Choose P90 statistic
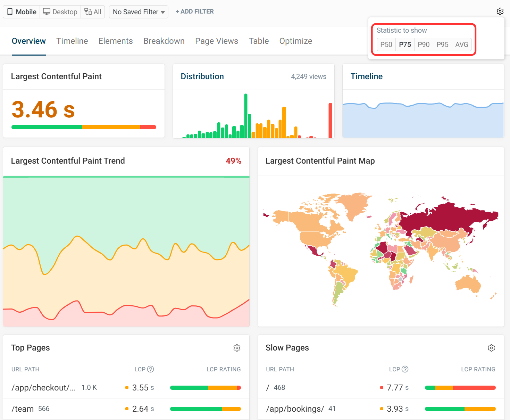Screen dimensions: 510x420 point(424,44)
